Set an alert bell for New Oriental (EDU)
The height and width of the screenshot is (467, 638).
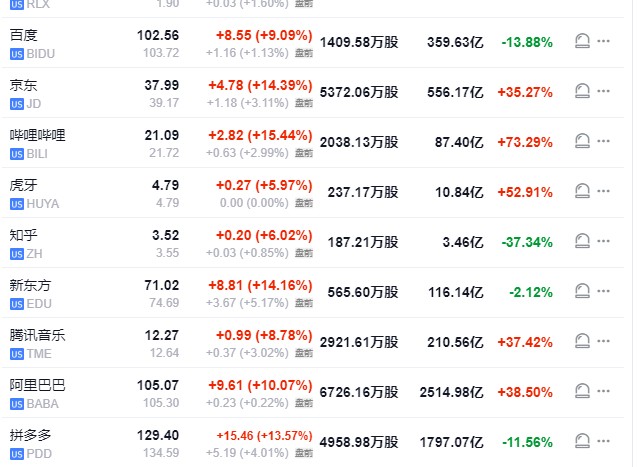coord(582,291)
